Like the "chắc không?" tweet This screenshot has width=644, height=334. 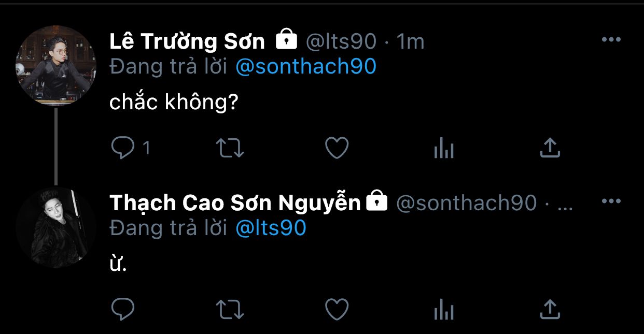coord(337,149)
